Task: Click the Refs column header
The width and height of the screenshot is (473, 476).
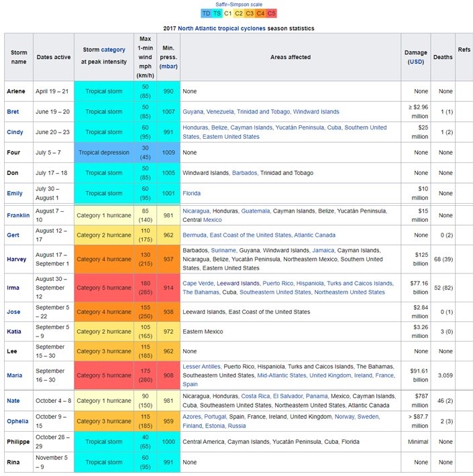Action: click(464, 50)
